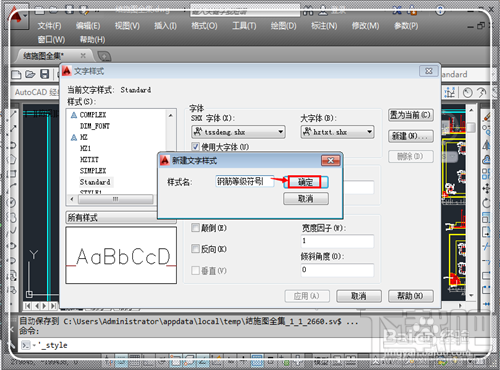
Task: Select the Arc draw tool
Action: pos(13,187)
